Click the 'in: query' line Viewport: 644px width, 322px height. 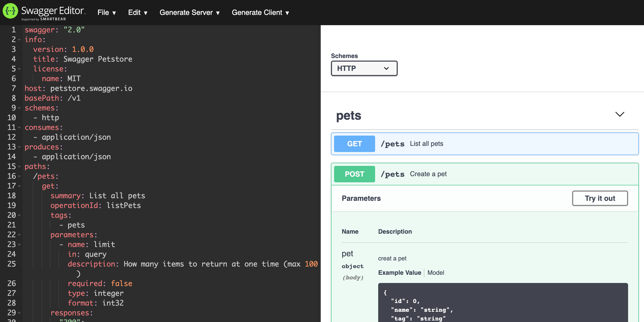[87, 254]
